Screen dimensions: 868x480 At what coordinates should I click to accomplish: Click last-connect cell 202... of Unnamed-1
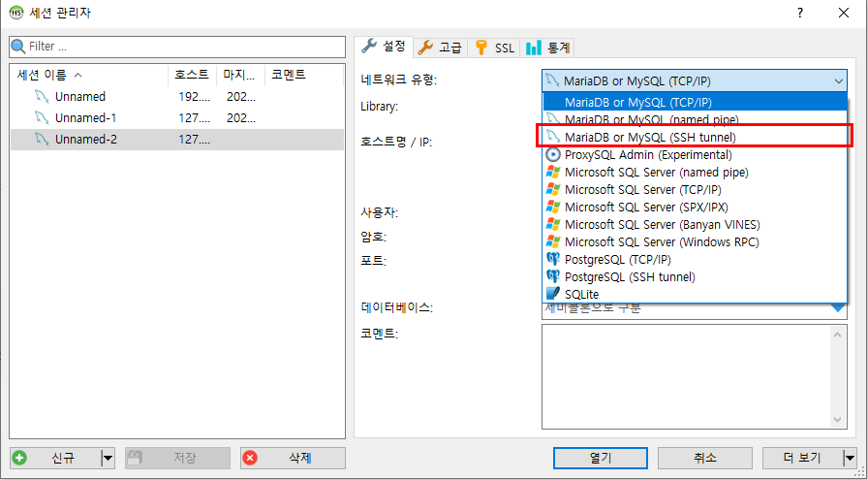tap(241, 118)
